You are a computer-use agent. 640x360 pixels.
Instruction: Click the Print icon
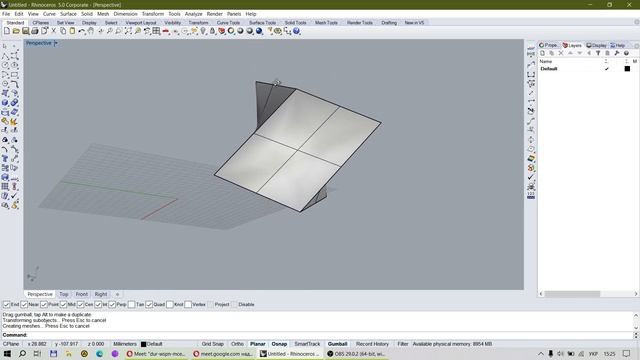point(35,31)
